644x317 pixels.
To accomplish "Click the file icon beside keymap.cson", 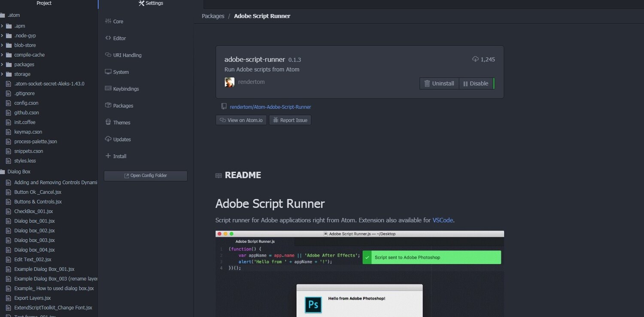I will tap(8, 132).
